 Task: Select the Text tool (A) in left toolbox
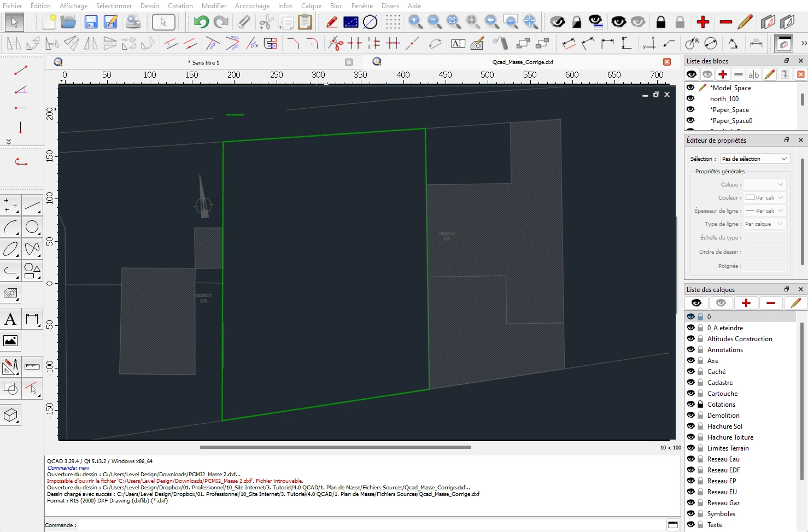[10, 319]
